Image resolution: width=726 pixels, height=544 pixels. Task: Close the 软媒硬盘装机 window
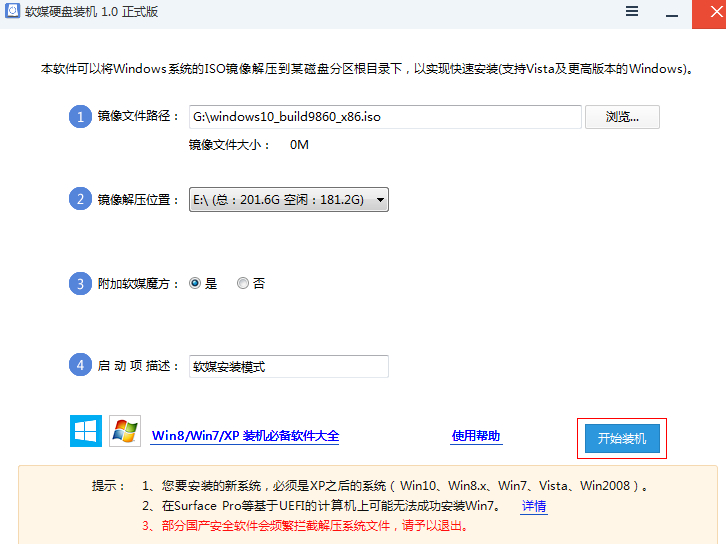pyautogui.click(x=709, y=14)
